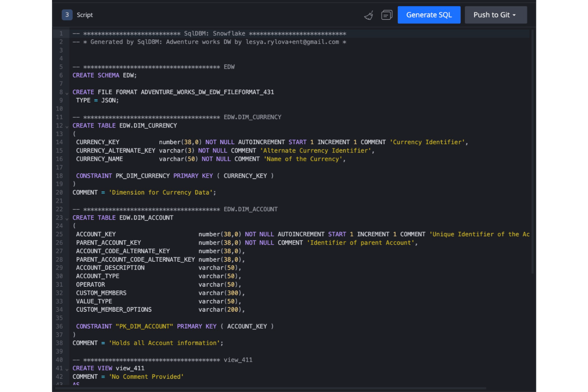Collapse the fold arrow at line 41
588x392 pixels.
click(67, 369)
